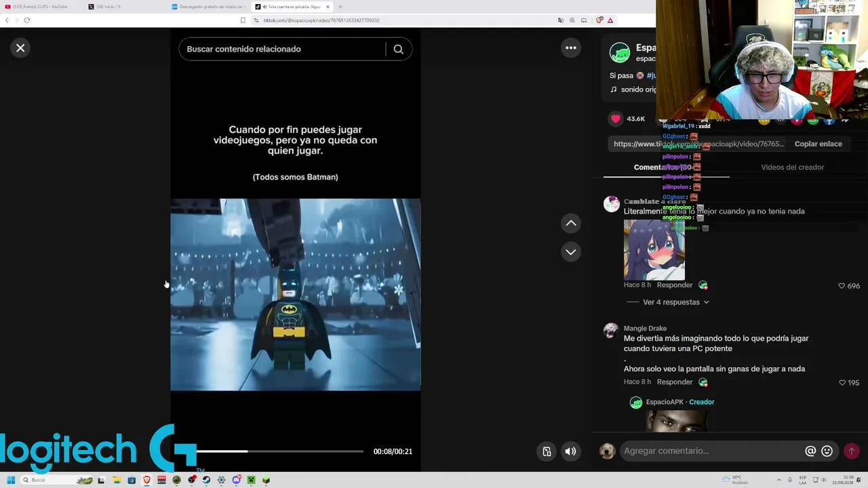Focus the 'Buscar contenido relacionado' search field

[x=282, y=49]
